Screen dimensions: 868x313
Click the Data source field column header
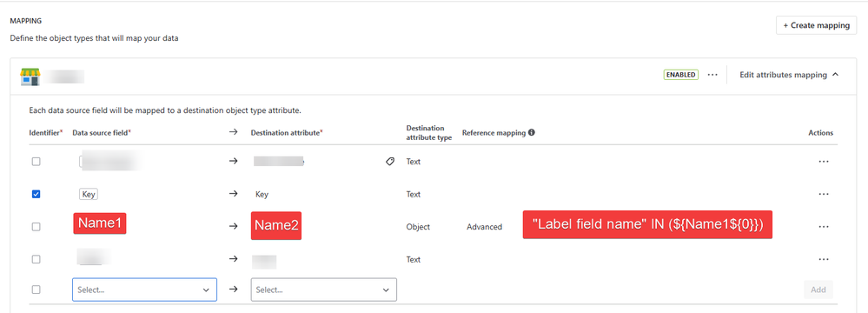pyautogui.click(x=102, y=133)
